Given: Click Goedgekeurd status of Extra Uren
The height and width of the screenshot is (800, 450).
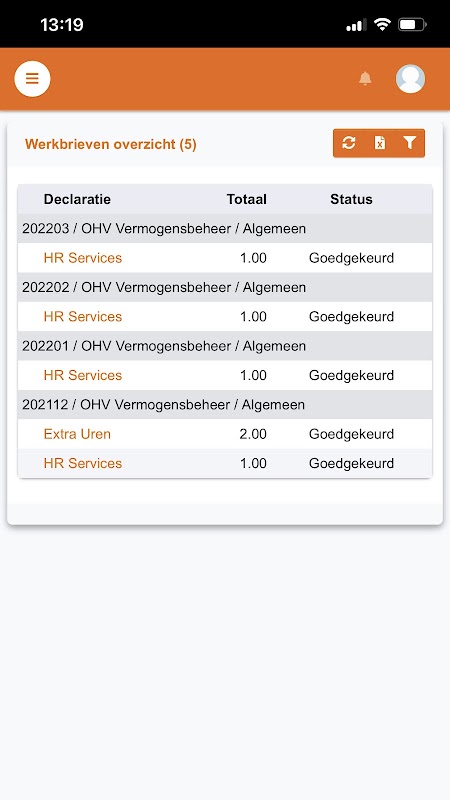Looking at the screenshot, I should (x=352, y=434).
